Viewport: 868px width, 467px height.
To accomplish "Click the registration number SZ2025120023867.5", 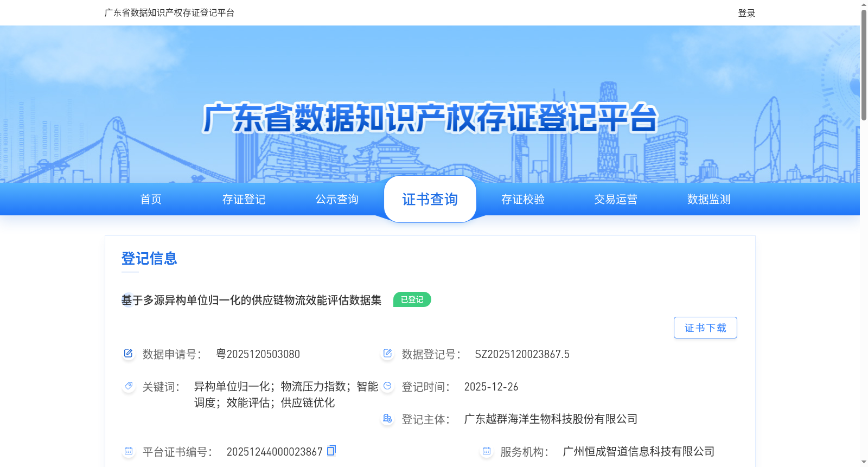I will coord(522,354).
